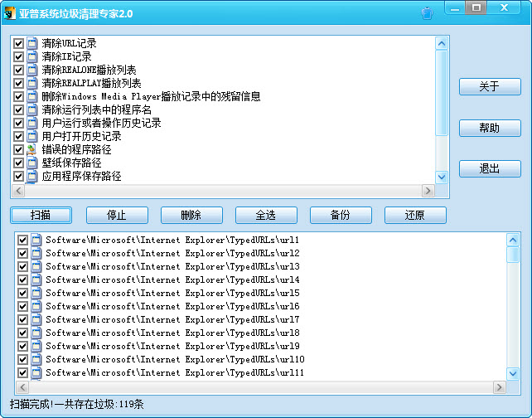Click the icon beside the TypedURLs\url1 entry
This screenshot has width=532, height=418.
tap(36, 240)
